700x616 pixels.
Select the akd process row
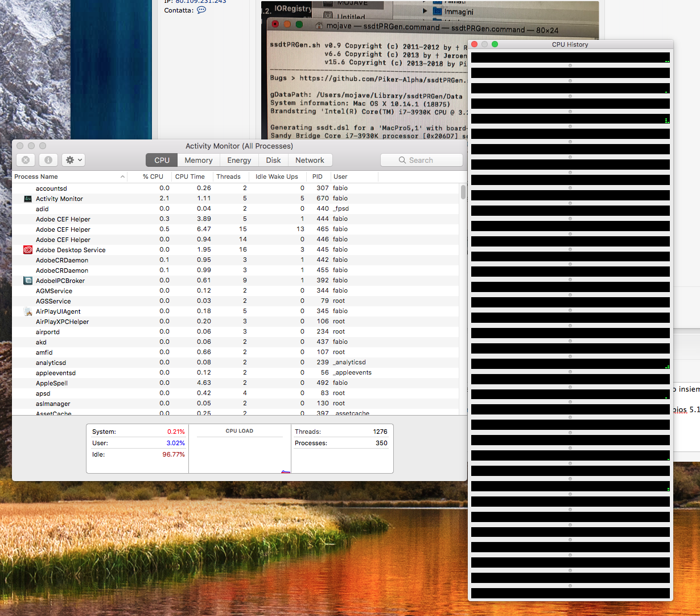236,342
